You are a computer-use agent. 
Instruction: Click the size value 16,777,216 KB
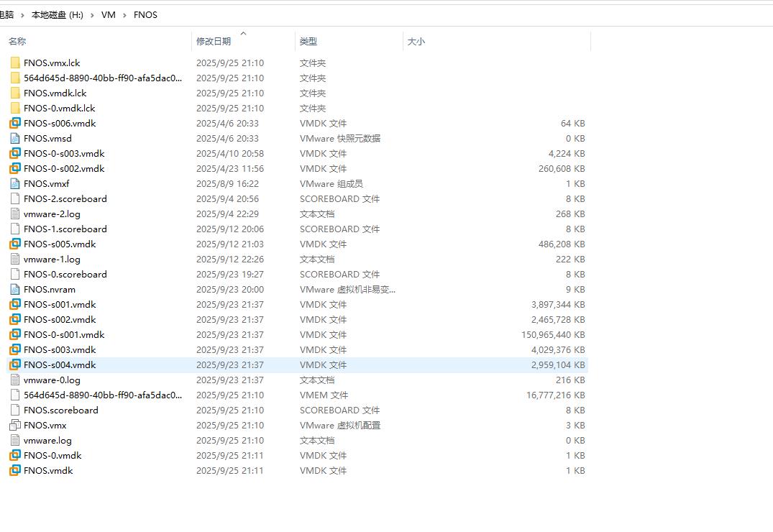click(x=556, y=395)
